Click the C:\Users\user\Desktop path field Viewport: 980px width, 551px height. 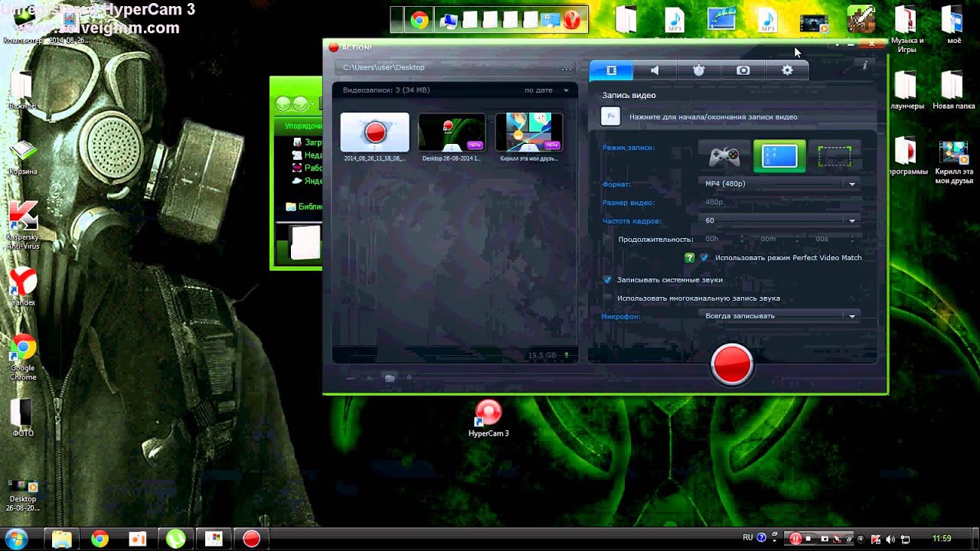coord(448,67)
